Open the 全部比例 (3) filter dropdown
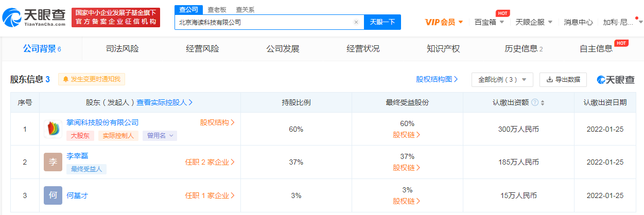 [502, 80]
